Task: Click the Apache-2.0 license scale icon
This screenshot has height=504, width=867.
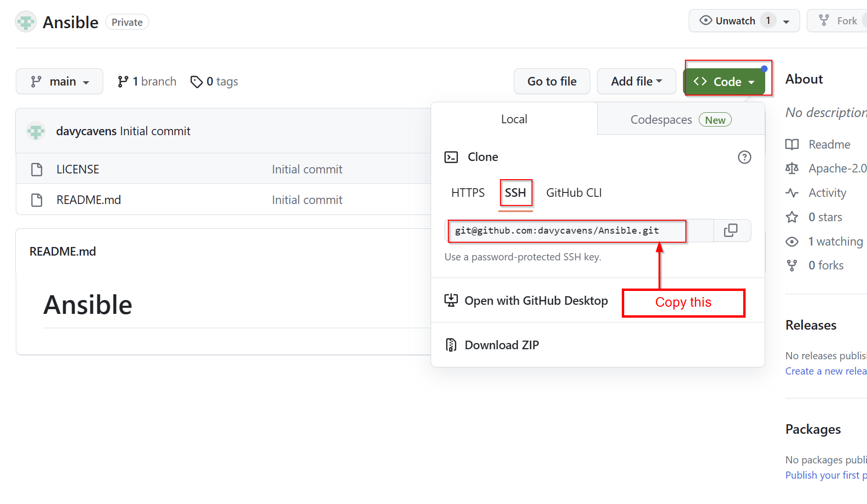Action: tap(792, 168)
